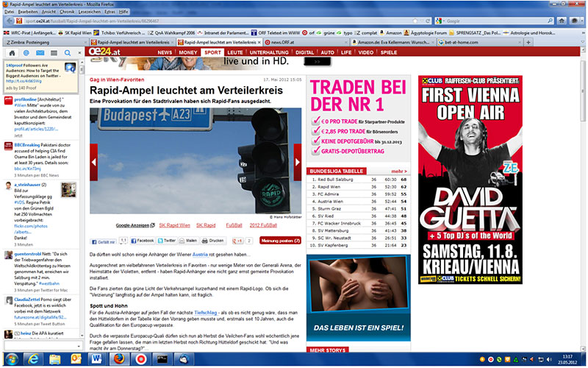Open the Extras menu
The height and width of the screenshot is (368, 588).
coord(110,12)
